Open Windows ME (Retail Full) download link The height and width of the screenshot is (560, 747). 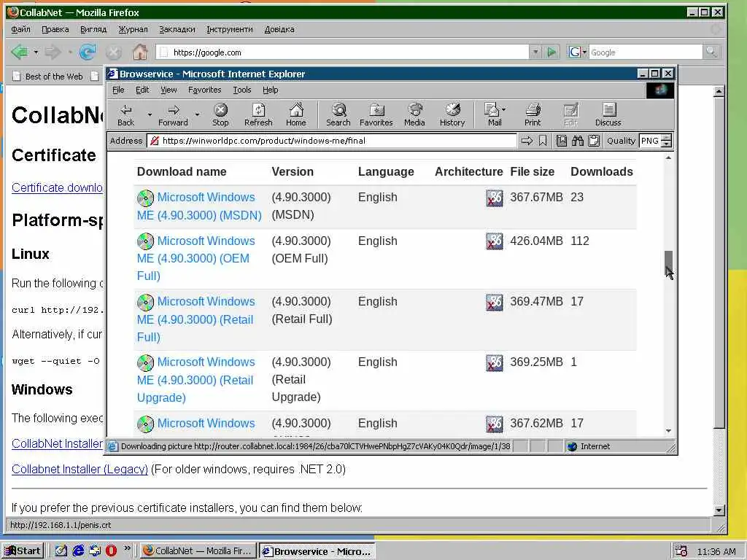196,319
